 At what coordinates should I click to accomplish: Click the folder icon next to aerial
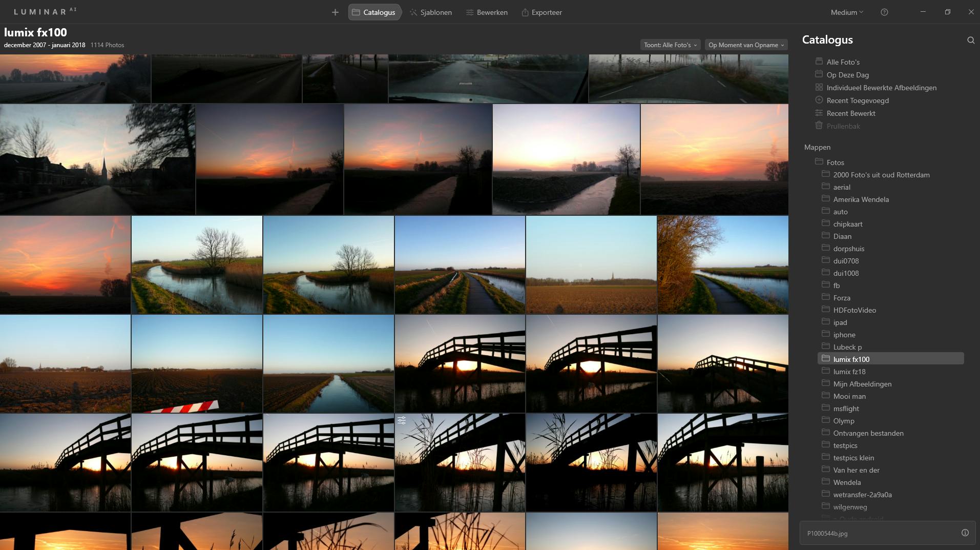pyautogui.click(x=826, y=187)
